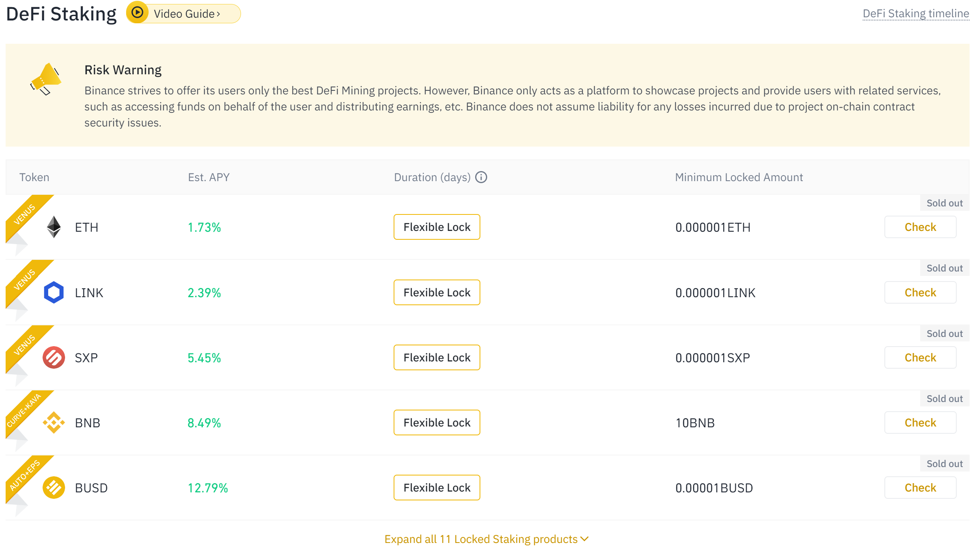The width and height of the screenshot is (980, 551).
Task: Click the 5.45% APY value
Action: 204,358
